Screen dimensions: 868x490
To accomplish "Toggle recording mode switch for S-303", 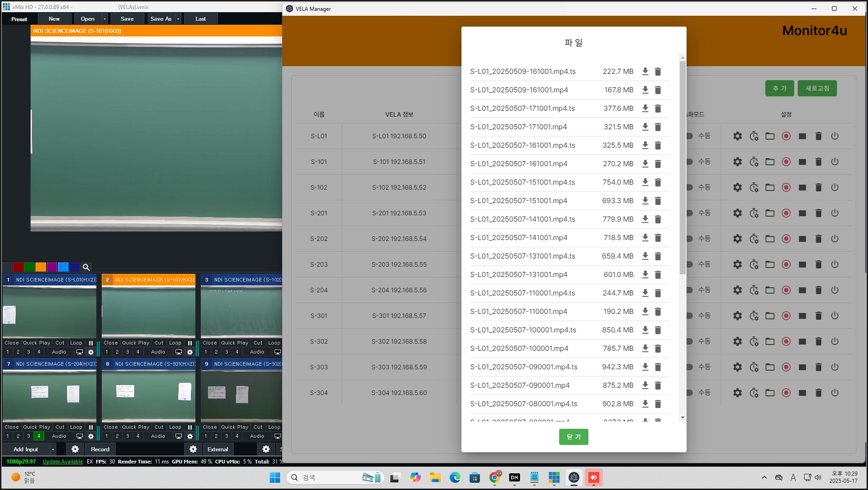I will pos(689,367).
